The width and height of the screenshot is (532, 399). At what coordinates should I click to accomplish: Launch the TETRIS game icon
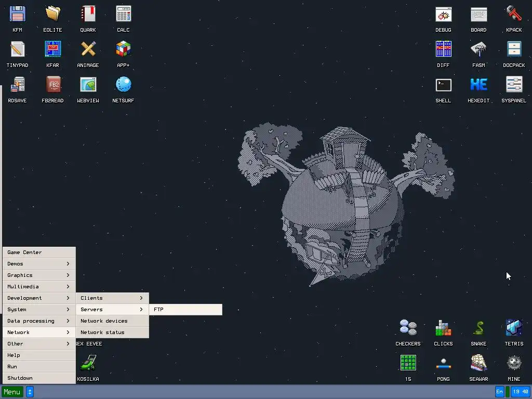click(x=514, y=328)
